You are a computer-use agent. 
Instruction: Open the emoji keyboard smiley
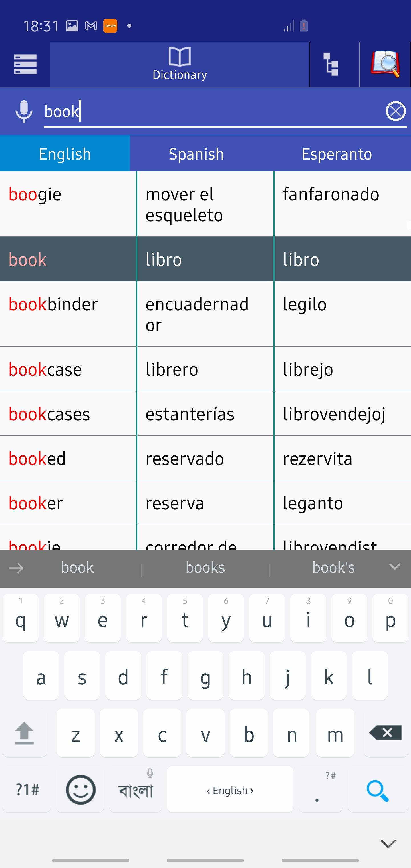[x=80, y=790]
